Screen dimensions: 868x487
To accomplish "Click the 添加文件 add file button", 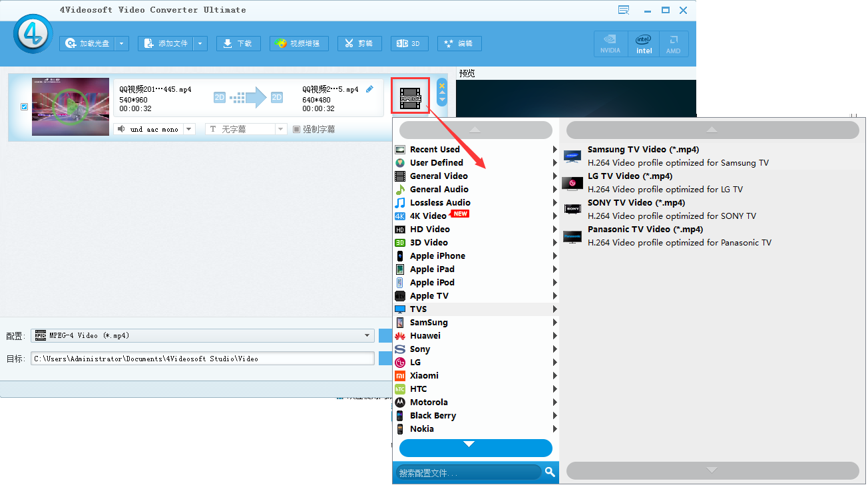I will click(166, 43).
